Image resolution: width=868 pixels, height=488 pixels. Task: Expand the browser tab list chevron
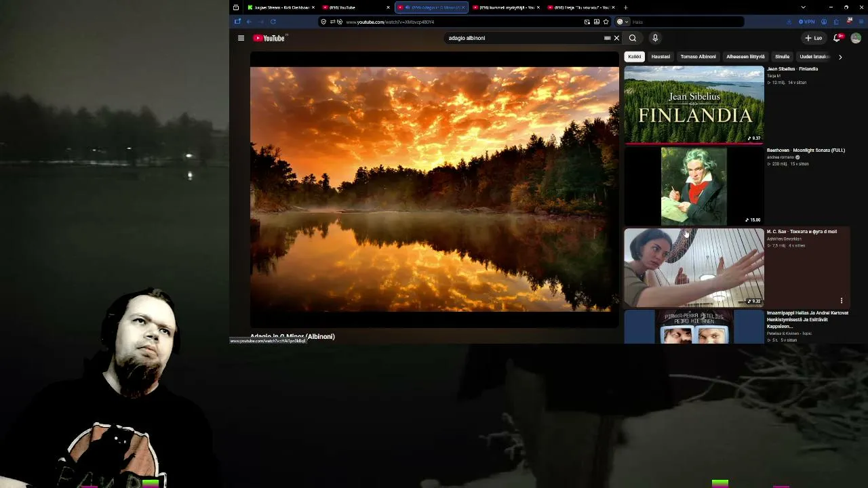click(x=804, y=7)
